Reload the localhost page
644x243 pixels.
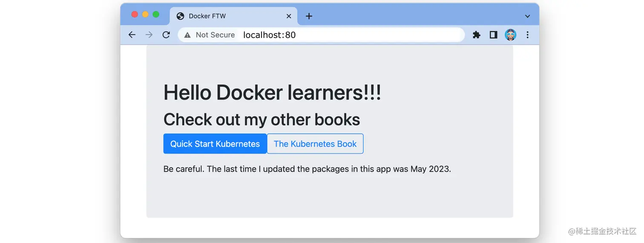click(166, 35)
